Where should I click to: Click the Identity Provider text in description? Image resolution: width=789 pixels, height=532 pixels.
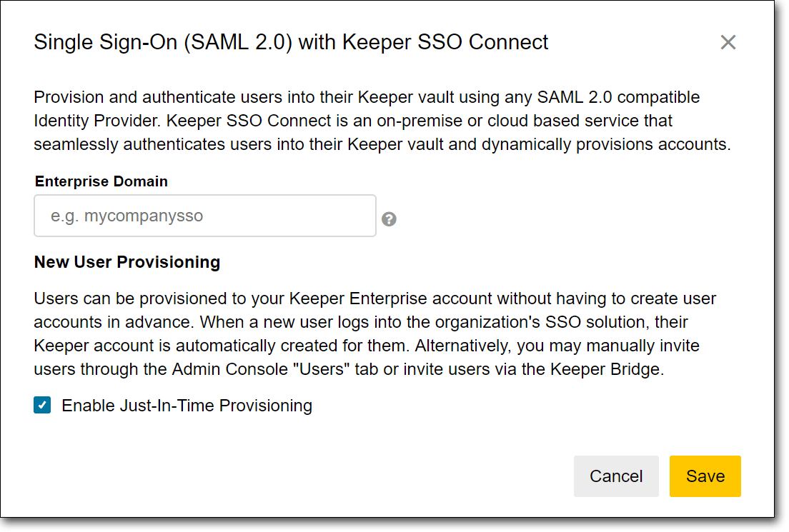click(96, 121)
